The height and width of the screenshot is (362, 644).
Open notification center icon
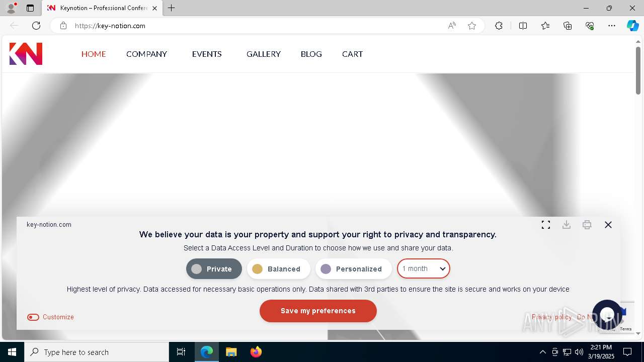[627, 352]
